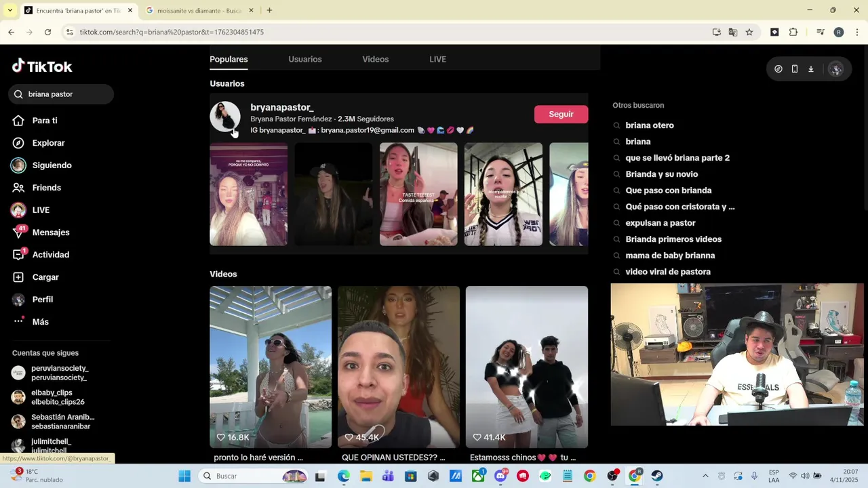Switch to the Populares tab
The width and height of the screenshot is (868, 488).
(229, 59)
